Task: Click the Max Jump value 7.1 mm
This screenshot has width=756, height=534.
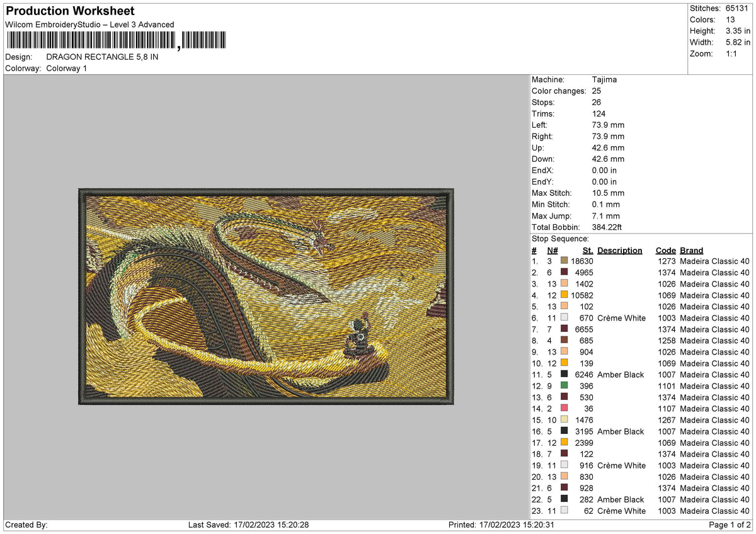Action: (x=606, y=215)
